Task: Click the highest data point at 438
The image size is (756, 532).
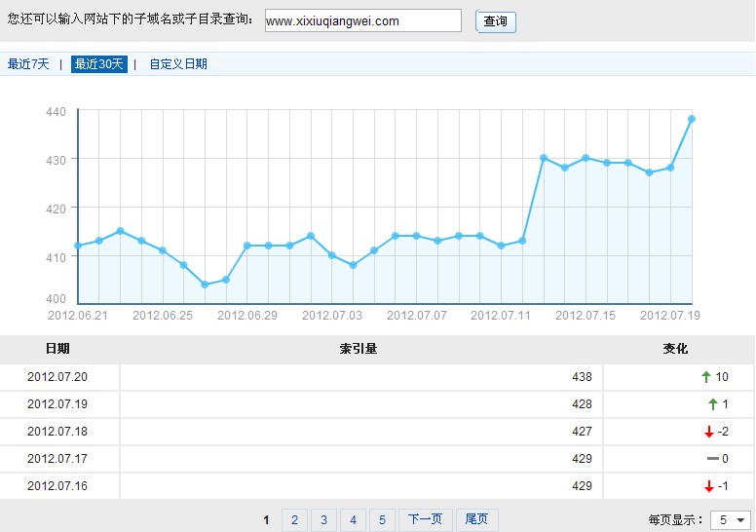Action: 692,119
